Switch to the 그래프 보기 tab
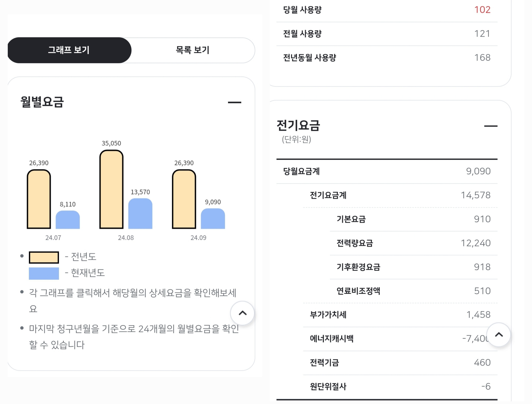532x404 pixels. pyautogui.click(x=69, y=50)
